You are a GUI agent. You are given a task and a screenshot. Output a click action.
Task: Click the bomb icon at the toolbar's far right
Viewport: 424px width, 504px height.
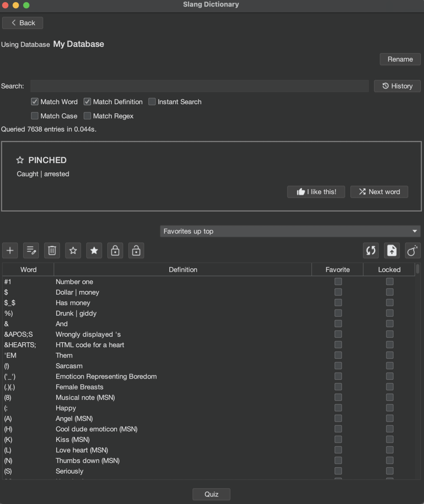(412, 250)
